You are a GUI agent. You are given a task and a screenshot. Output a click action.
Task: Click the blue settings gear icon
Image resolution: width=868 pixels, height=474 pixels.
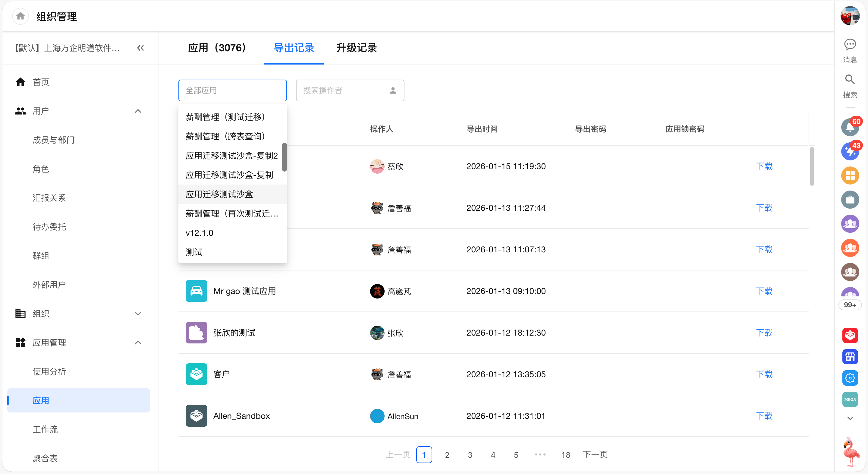click(x=850, y=378)
